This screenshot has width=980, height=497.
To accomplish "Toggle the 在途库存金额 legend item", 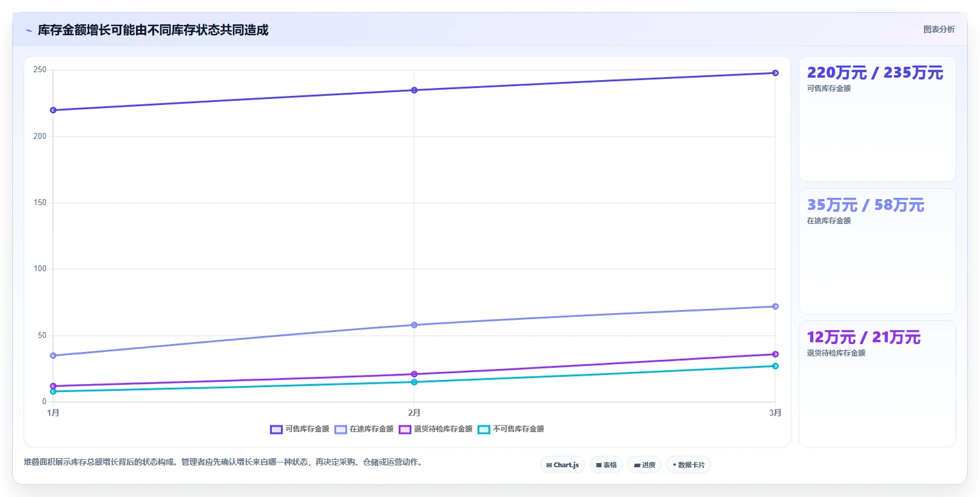I will [x=364, y=429].
